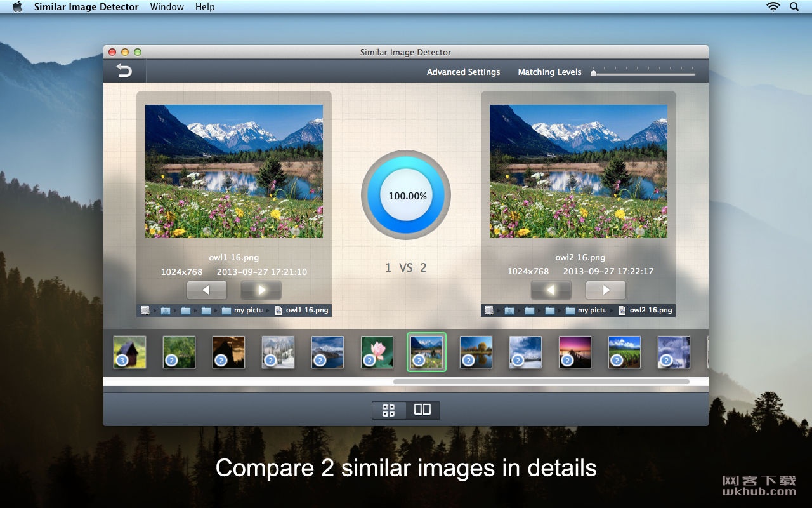Screen dimensions: 812x508
Task: Switch to side-by-side compare view icon
Action: click(422, 410)
